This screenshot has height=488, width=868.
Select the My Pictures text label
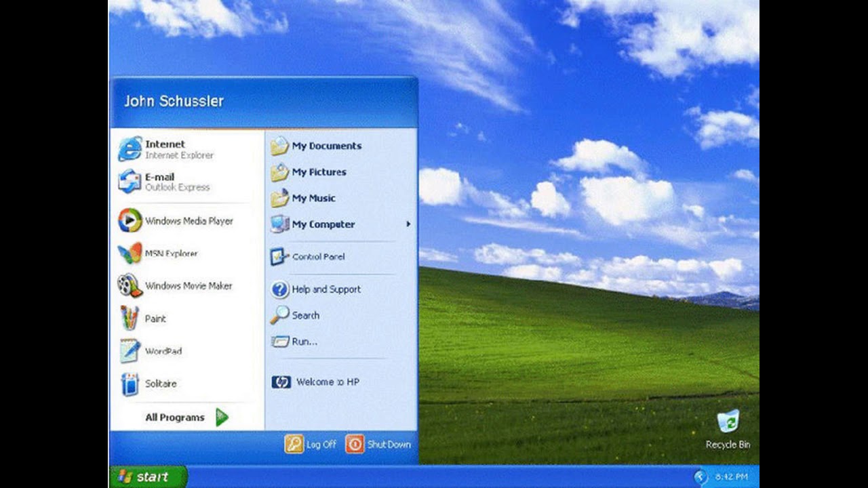[319, 172]
